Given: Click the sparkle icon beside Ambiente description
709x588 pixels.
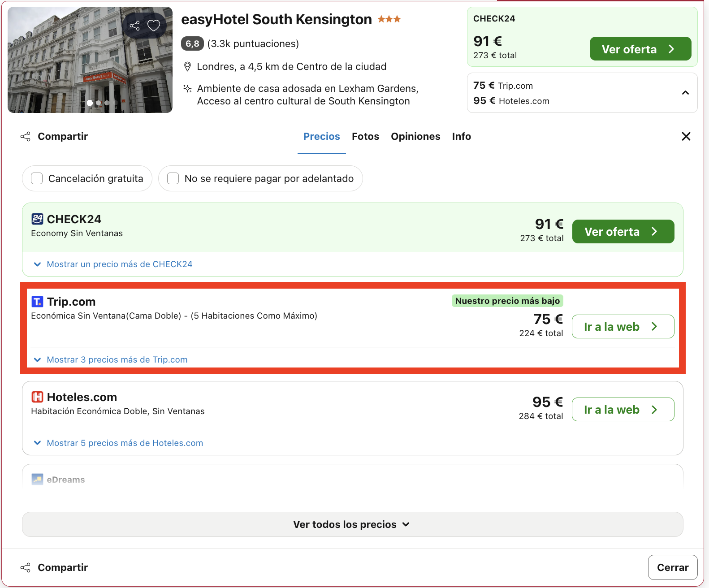Looking at the screenshot, I should point(188,88).
